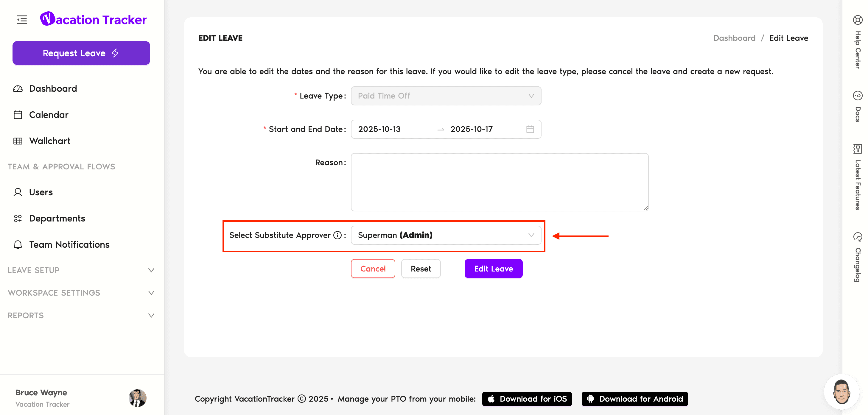Expand the Leave Setup section
This screenshot has height=415, width=868.
81,270
